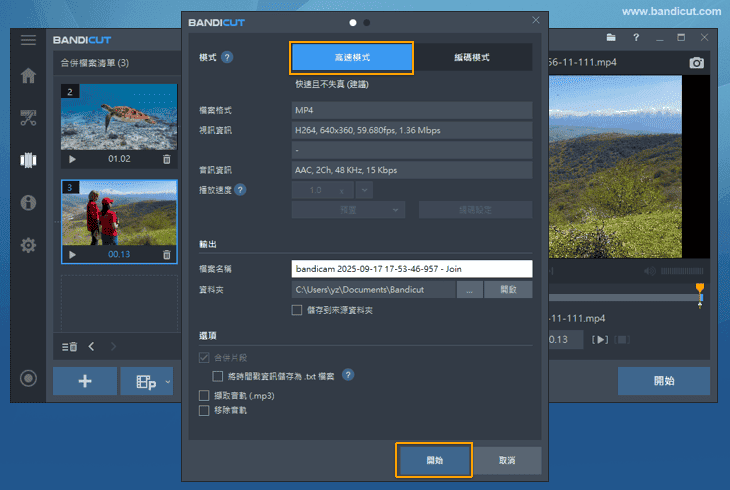Mute audio with the speaker icon

[x=650, y=271]
